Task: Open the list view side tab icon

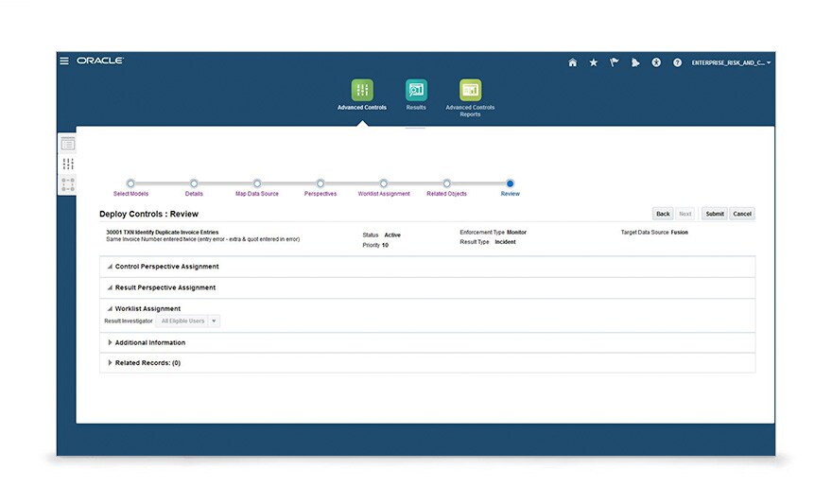Action: (67, 144)
